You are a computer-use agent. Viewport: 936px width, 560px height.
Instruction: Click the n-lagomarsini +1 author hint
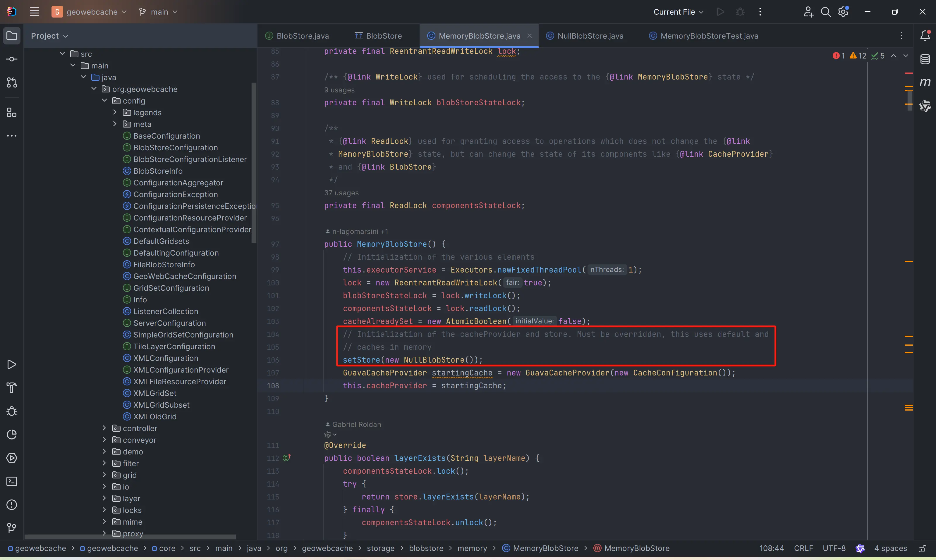click(x=356, y=231)
